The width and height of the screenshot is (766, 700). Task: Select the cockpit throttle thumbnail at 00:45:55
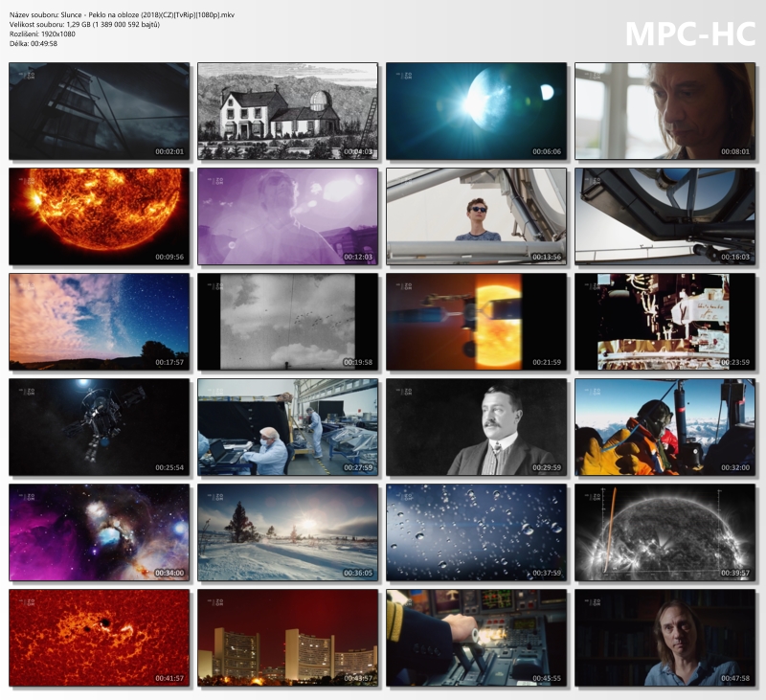pos(476,638)
